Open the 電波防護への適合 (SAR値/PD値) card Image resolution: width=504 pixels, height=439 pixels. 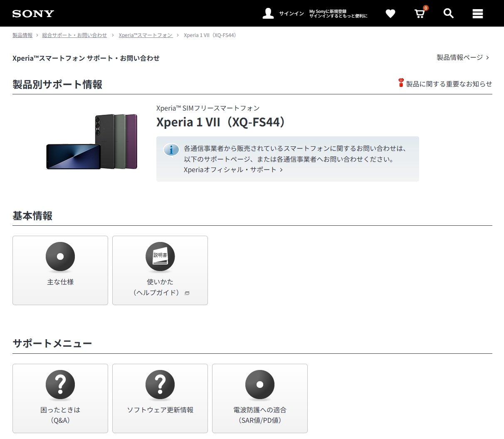[260, 399]
